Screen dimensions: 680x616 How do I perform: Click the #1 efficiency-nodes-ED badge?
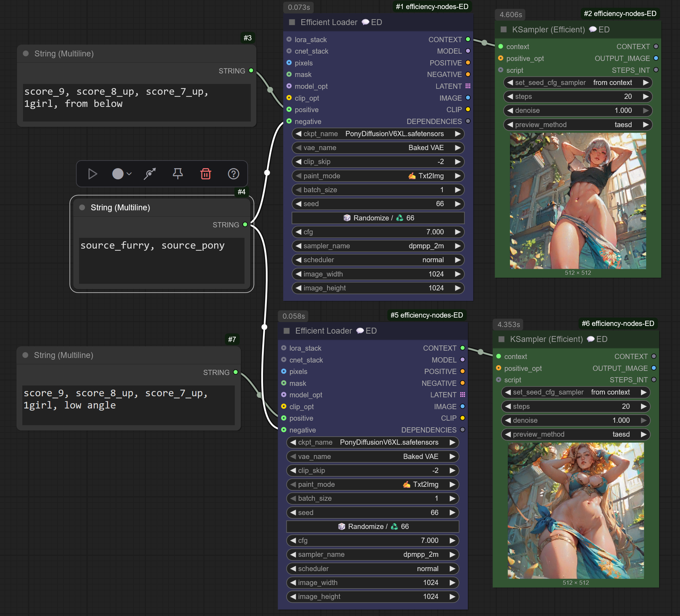pos(432,7)
